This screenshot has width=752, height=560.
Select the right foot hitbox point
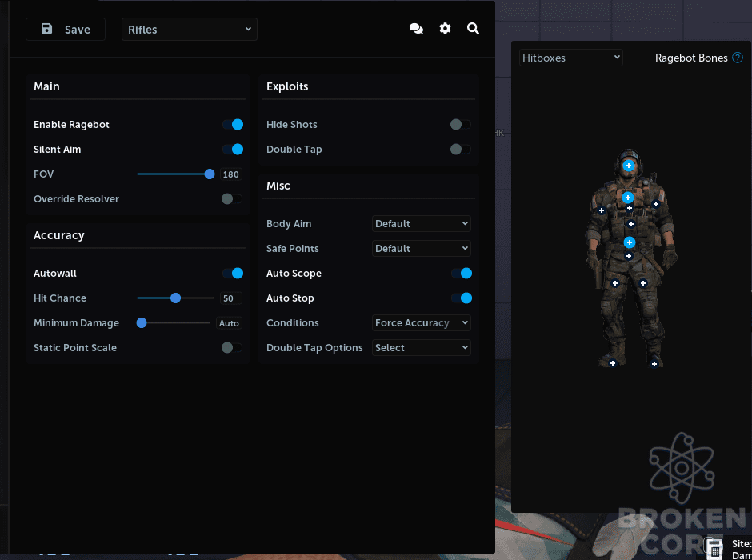click(x=654, y=364)
